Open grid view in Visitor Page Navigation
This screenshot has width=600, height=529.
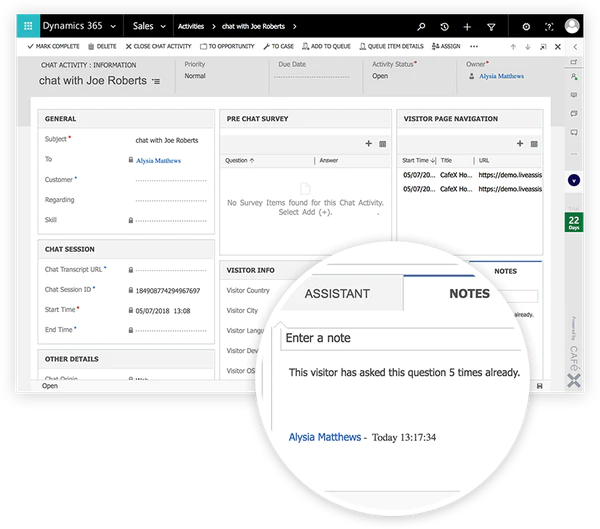pyautogui.click(x=534, y=144)
